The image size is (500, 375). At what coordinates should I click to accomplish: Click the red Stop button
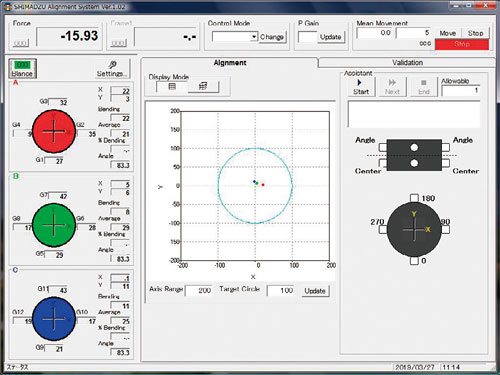tap(462, 44)
